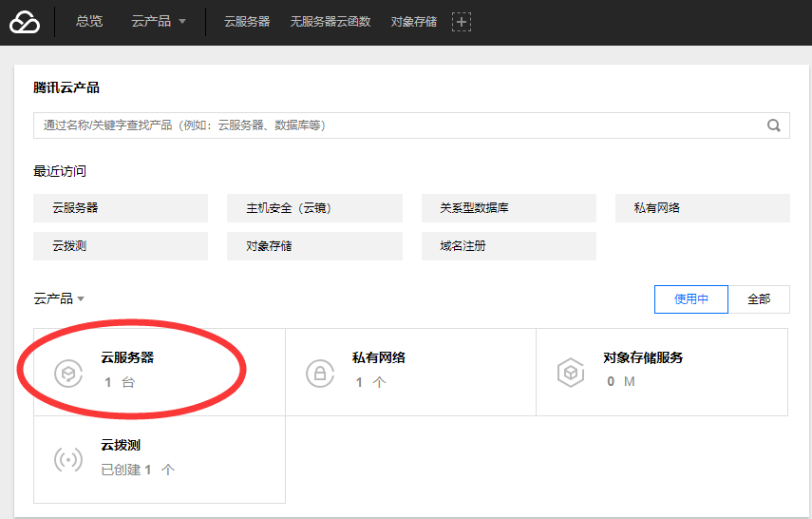This screenshot has height=519, width=812.
Task: Open the 云服务器 product card title
Action: coord(127,357)
